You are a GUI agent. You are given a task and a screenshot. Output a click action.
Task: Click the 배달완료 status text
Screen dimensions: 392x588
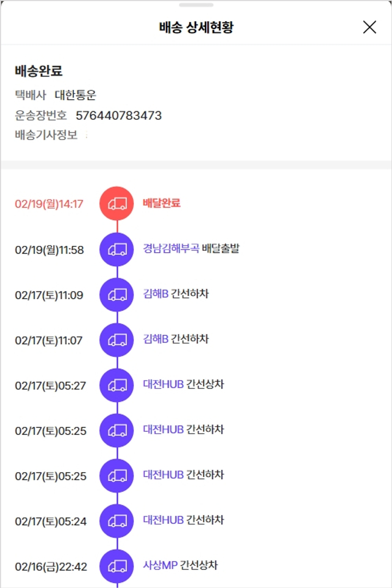162,203
